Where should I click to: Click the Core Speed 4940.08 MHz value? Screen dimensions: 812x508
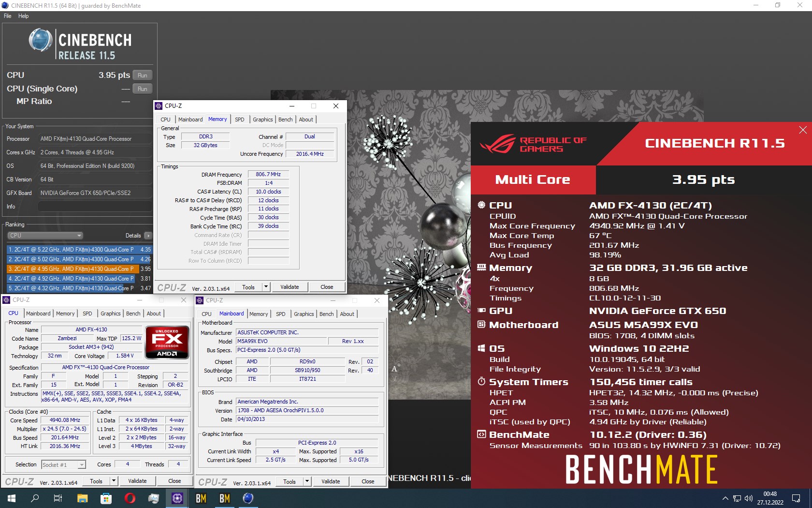(65, 420)
